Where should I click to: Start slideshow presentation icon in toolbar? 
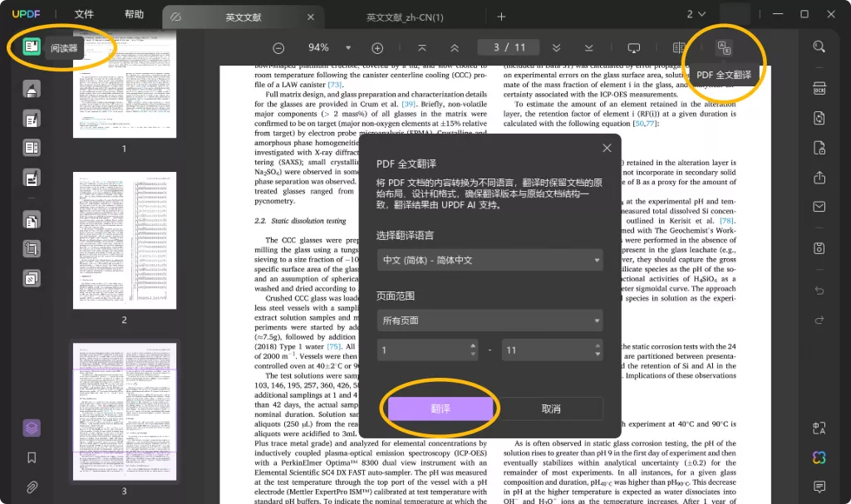(634, 48)
